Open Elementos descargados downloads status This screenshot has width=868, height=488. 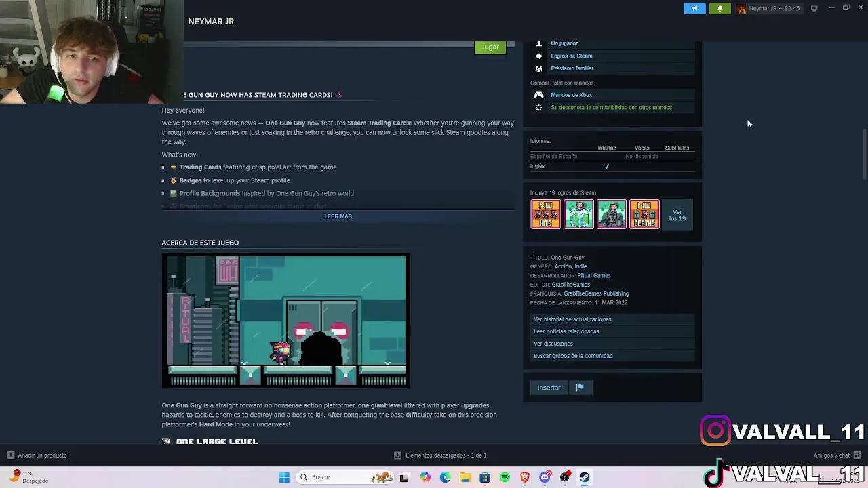point(440,455)
